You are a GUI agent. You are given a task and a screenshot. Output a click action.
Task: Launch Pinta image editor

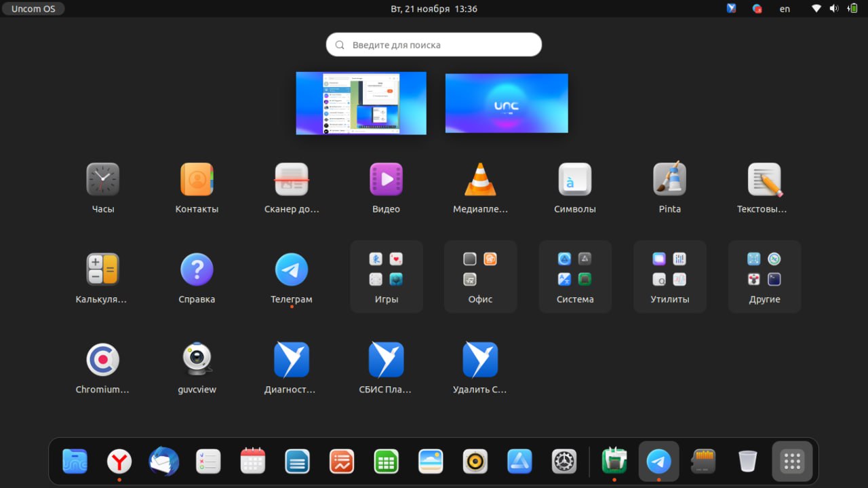[x=669, y=180]
